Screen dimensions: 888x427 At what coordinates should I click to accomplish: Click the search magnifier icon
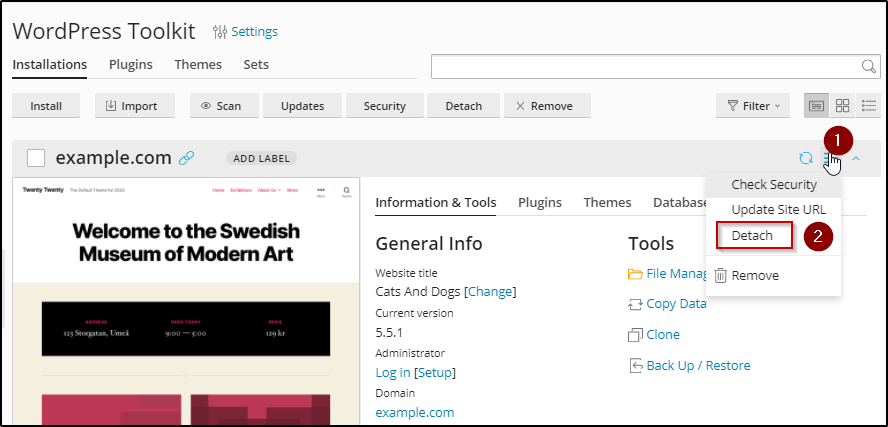coord(869,66)
